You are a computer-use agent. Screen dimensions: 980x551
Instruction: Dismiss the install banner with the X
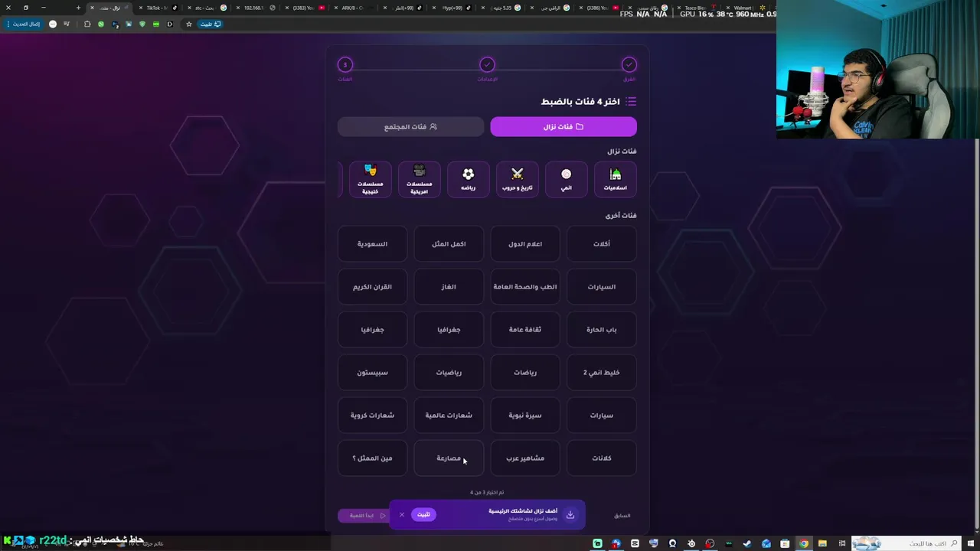tap(401, 515)
